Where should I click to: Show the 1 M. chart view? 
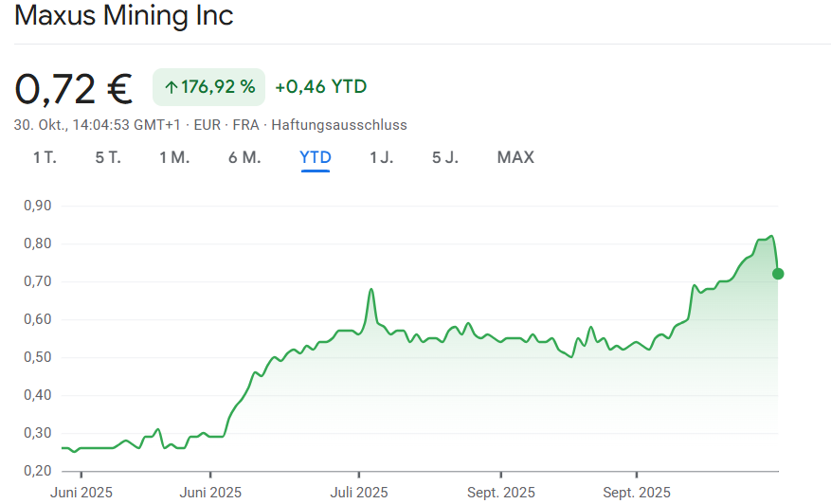pos(174,157)
